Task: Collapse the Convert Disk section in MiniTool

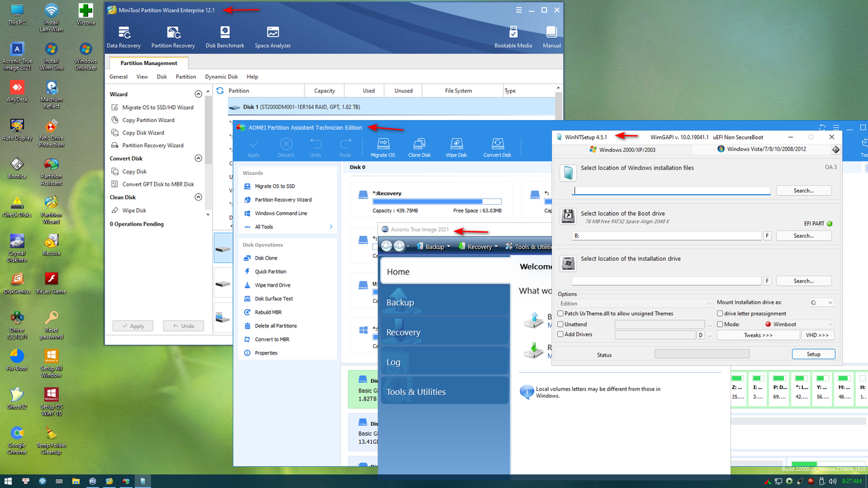Action: [199, 159]
